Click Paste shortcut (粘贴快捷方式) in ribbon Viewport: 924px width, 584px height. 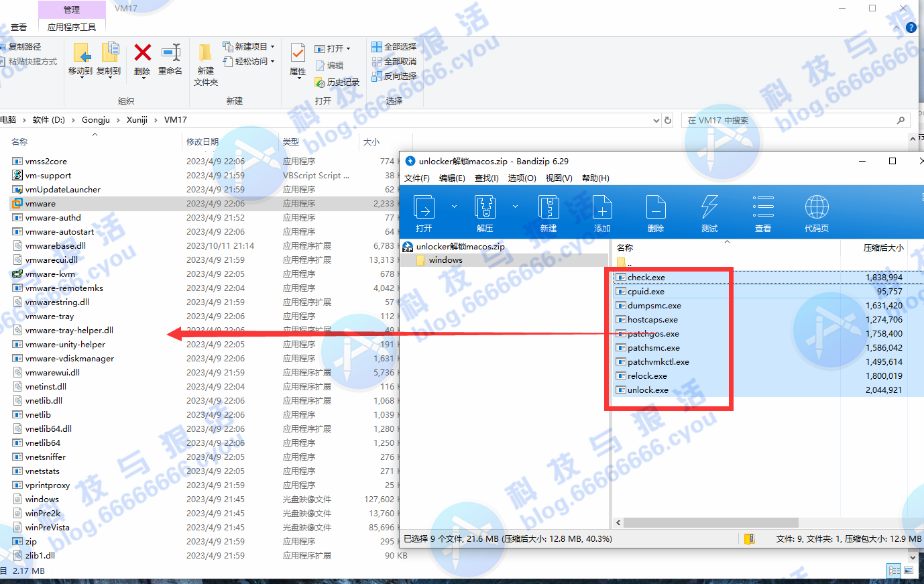[x=28, y=61]
